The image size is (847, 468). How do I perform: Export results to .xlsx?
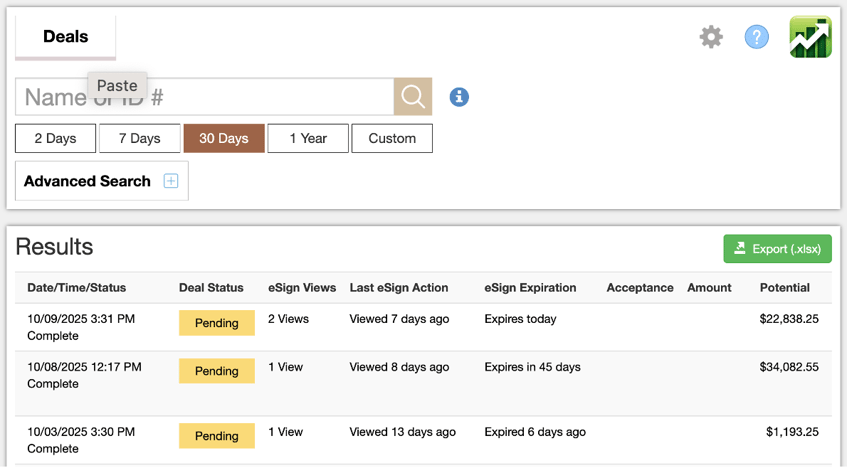(777, 249)
